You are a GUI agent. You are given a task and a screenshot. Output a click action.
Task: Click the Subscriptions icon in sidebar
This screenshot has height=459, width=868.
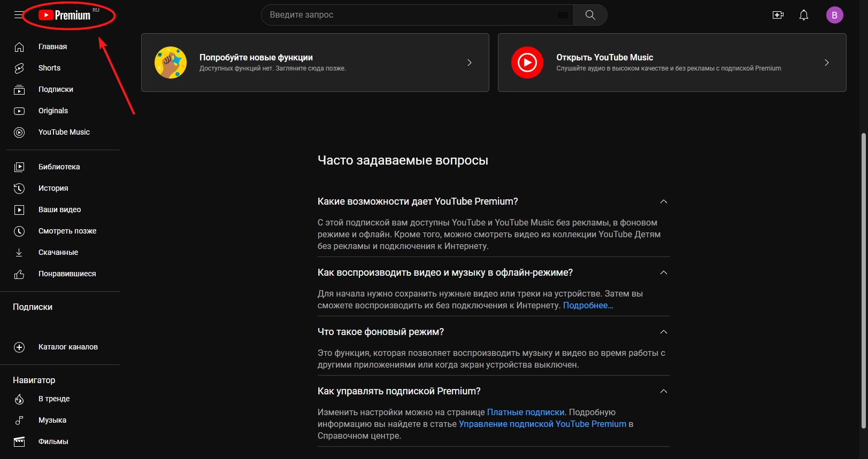click(x=19, y=90)
